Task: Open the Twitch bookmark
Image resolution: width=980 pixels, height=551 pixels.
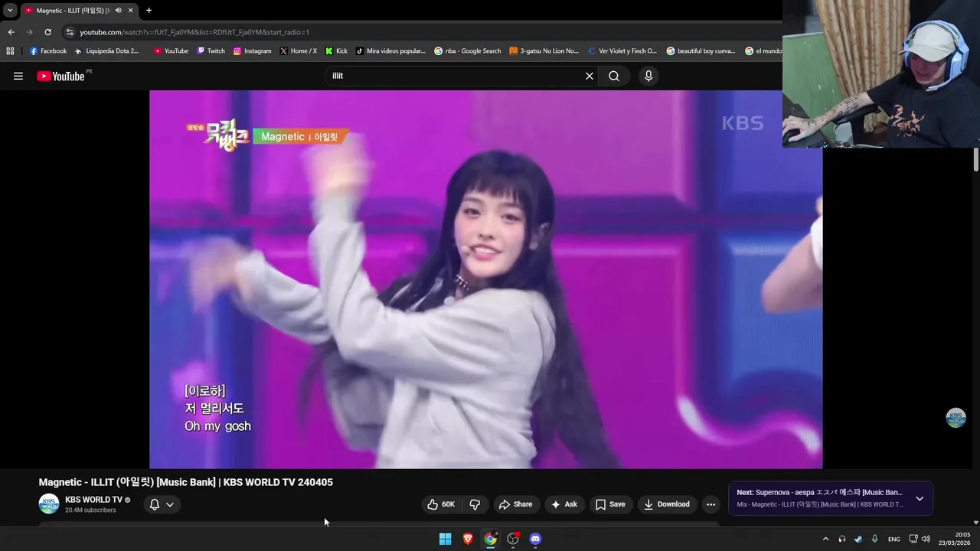Action: point(211,51)
